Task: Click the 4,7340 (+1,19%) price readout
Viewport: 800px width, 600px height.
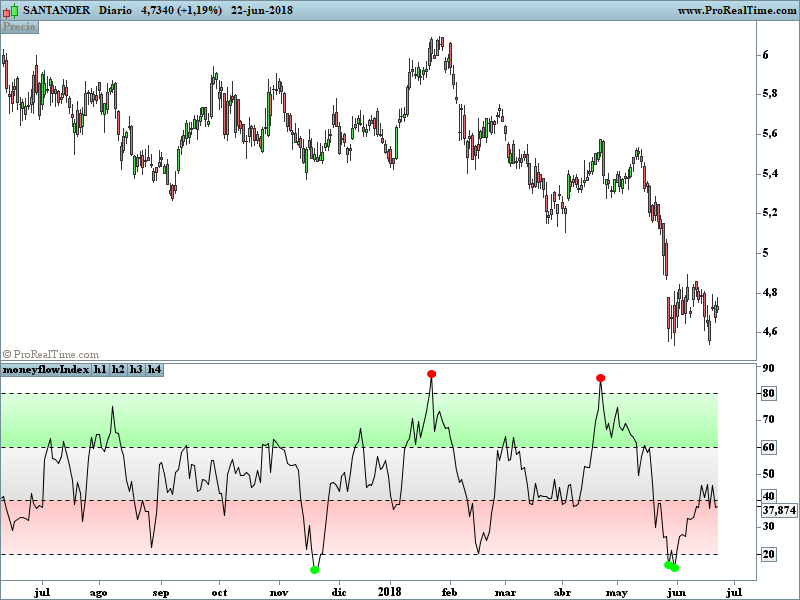Action: (182, 10)
